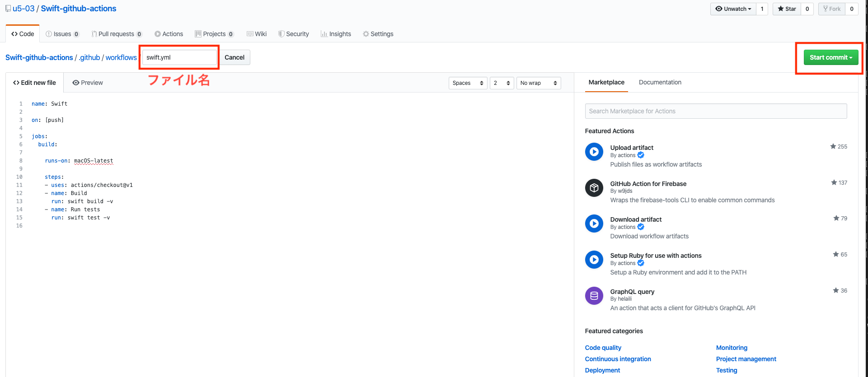Open the Testing category
This screenshot has height=377, width=868.
tap(727, 370)
